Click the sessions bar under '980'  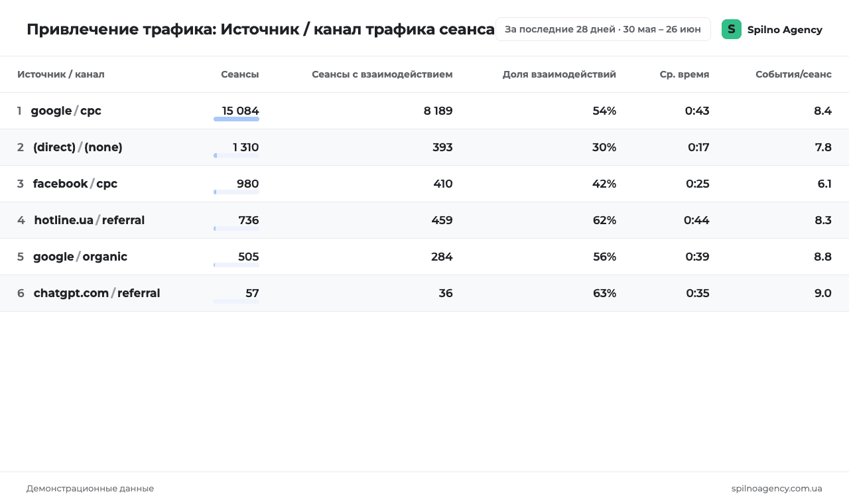pos(236,192)
